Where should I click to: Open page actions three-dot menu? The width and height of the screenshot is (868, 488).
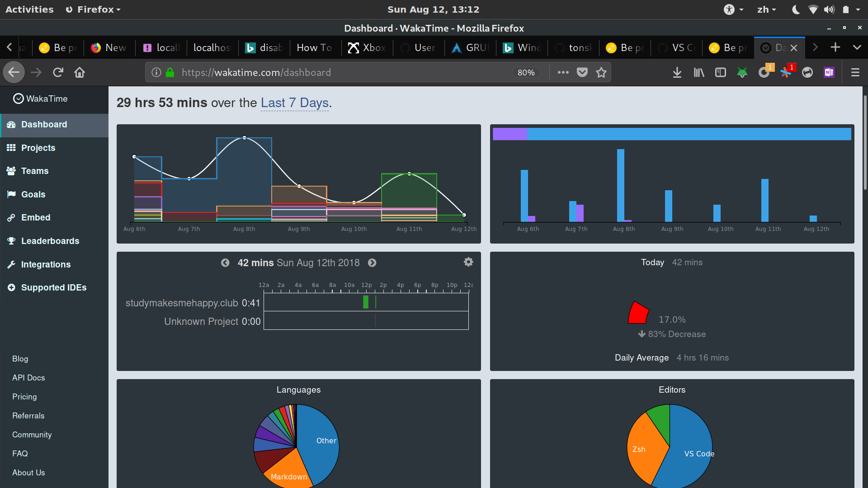pos(563,72)
